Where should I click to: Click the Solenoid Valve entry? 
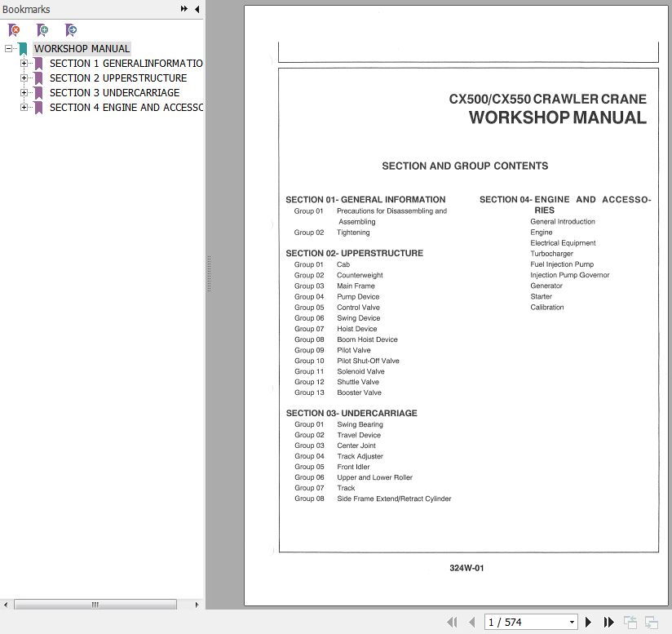coord(360,371)
